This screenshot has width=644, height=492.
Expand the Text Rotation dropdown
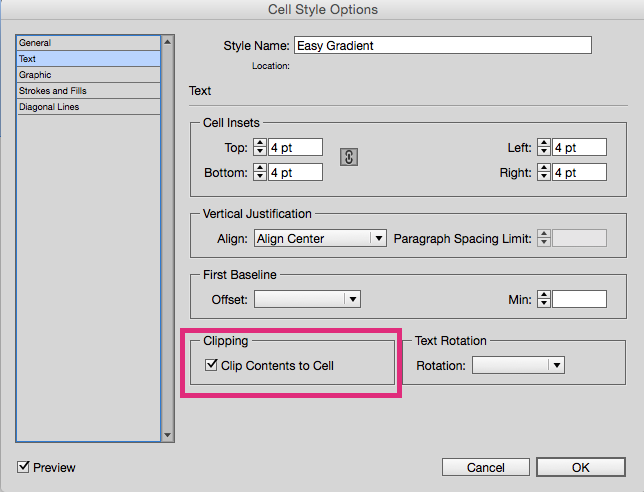[518, 365]
